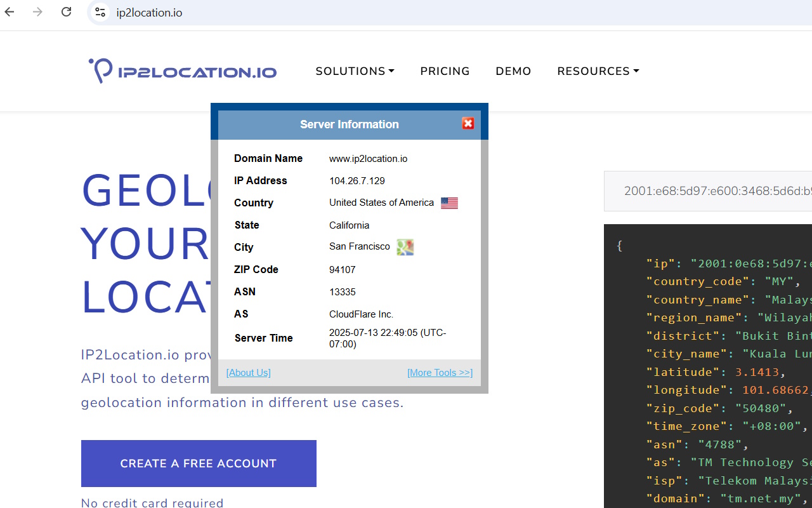This screenshot has height=508, width=812.
Task: Open the map via San Francisco map icon
Action: coord(405,247)
